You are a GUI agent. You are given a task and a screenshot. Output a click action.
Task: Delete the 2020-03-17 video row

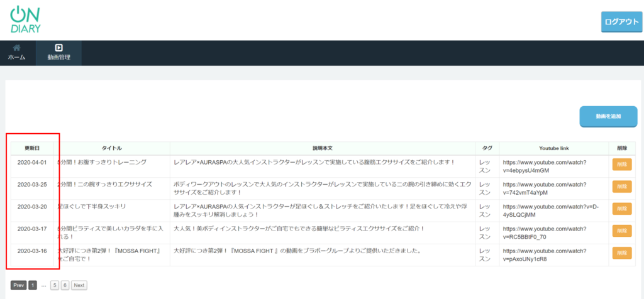(x=621, y=231)
